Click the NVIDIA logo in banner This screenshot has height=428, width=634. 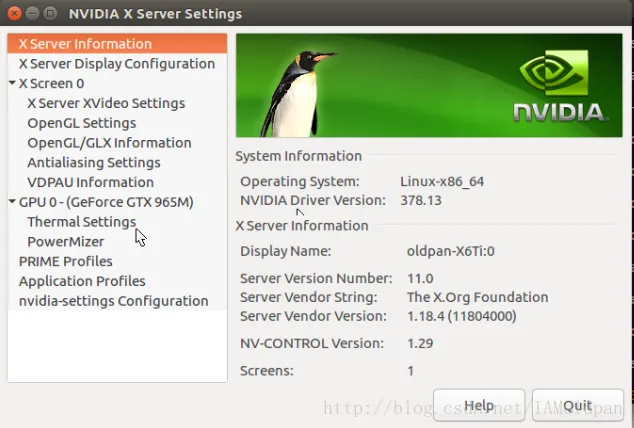pyautogui.click(x=558, y=86)
